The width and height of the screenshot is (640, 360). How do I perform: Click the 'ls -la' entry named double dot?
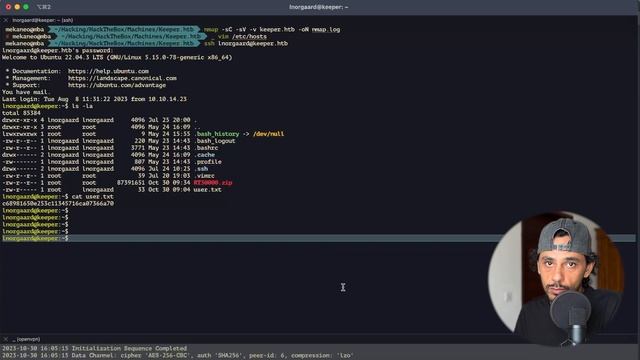coord(197,127)
